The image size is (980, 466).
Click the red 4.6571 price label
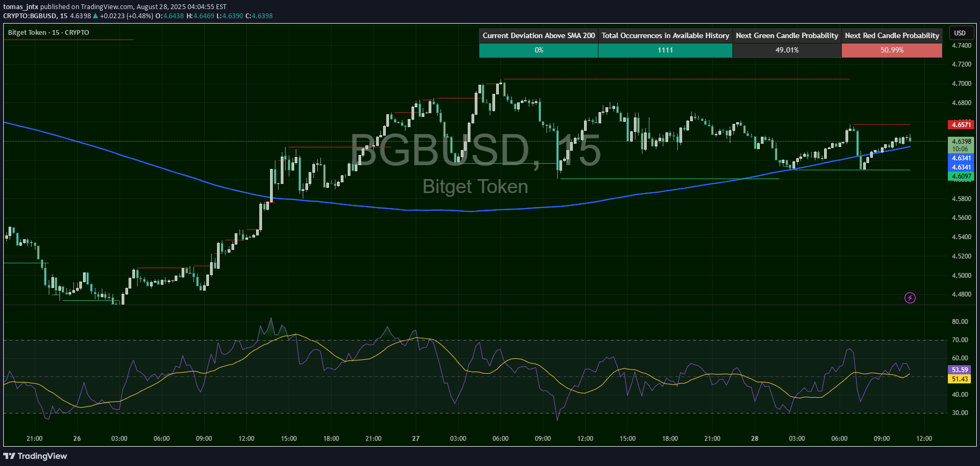(961, 124)
